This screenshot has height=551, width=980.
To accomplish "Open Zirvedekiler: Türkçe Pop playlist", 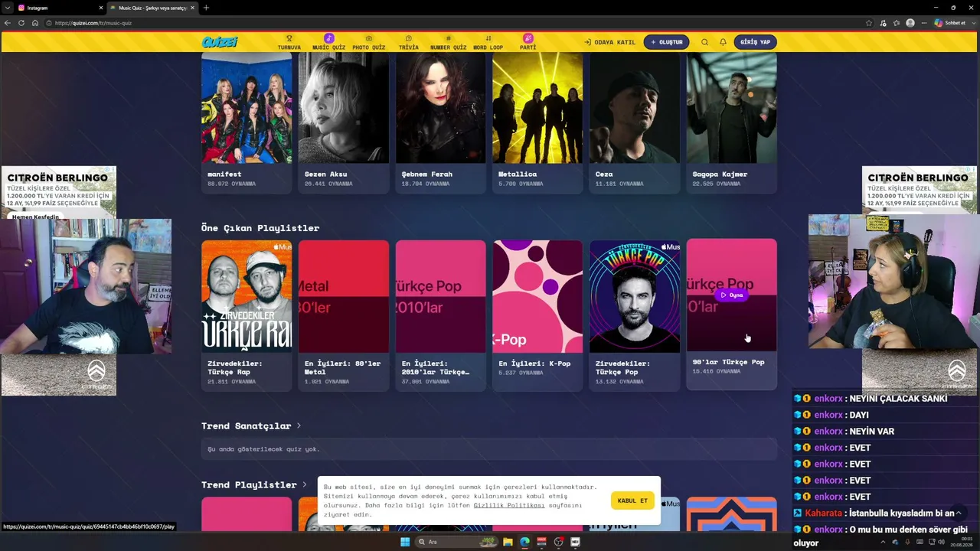I will 635,315.
